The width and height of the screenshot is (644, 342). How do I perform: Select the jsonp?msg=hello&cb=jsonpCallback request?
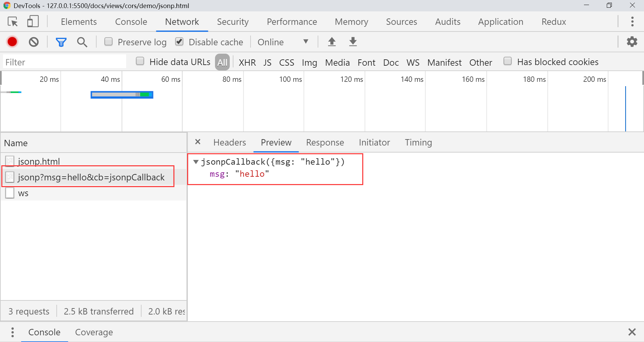point(94,177)
